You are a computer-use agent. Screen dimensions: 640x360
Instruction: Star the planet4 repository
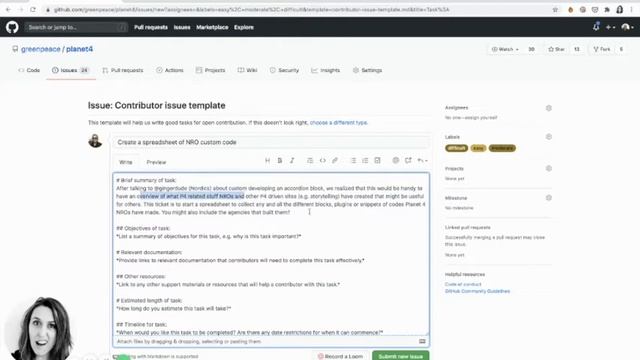coord(557,49)
